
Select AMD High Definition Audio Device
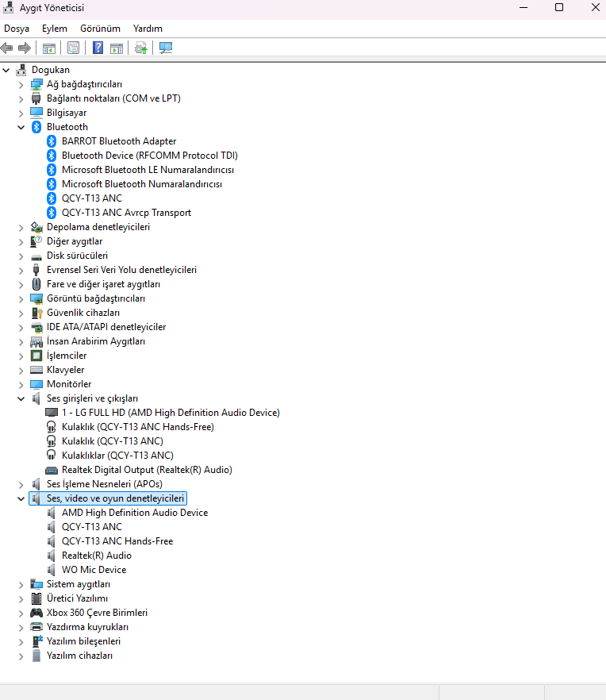click(135, 513)
